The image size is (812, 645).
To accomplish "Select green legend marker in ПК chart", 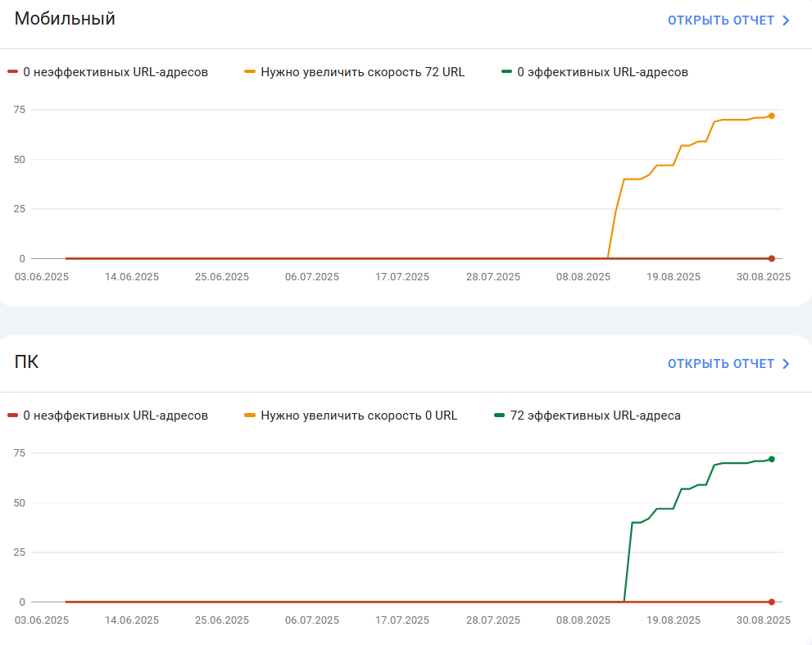I will pos(499,415).
